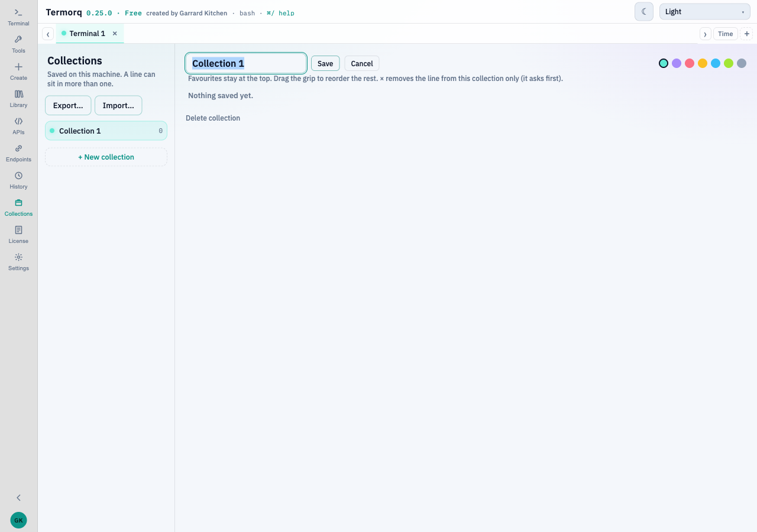757x532 pixels.
Task: Click the Time button in the tab bar
Action: pos(726,34)
